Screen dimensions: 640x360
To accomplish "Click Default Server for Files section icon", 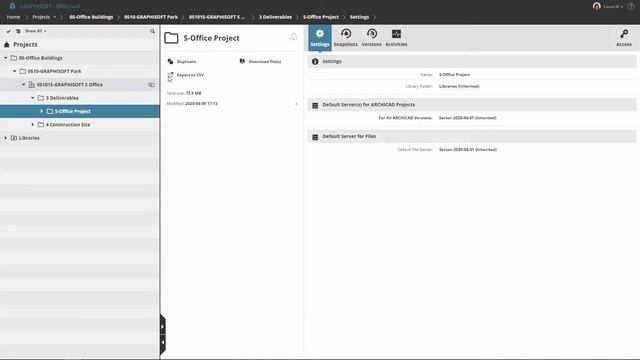I will [x=315, y=137].
